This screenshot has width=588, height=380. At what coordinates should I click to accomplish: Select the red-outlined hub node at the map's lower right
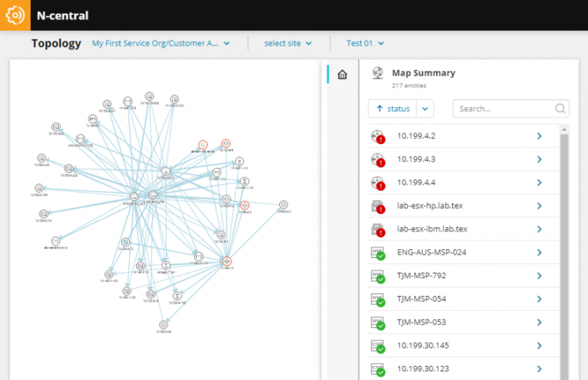226,262
